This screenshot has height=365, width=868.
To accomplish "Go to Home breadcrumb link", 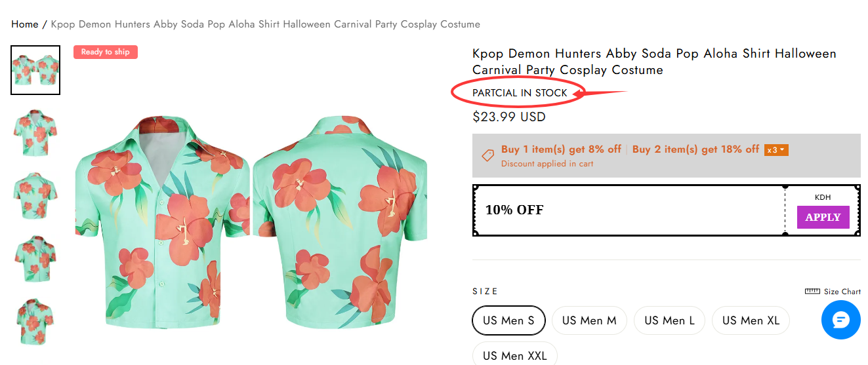I will [25, 24].
